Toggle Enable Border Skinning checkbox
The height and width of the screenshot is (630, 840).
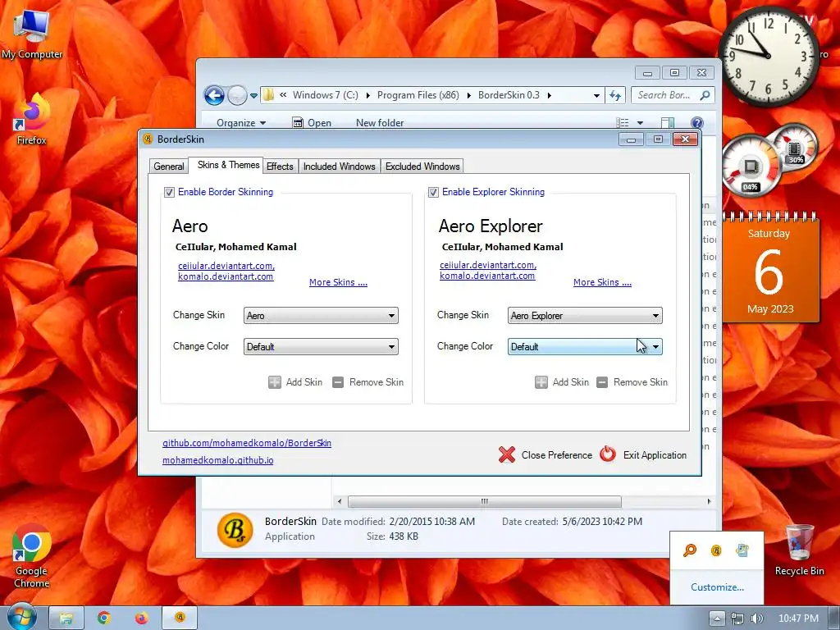[x=169, y=192]
